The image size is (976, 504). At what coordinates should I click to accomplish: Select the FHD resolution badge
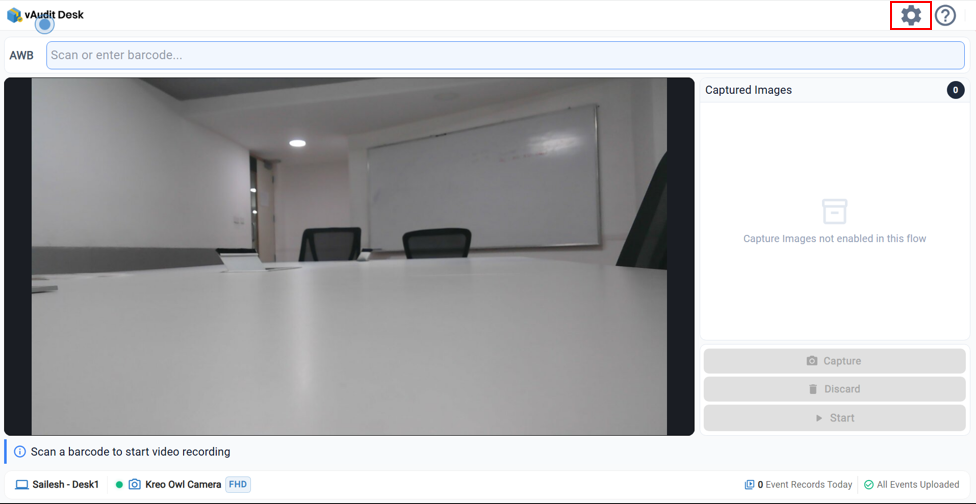click(238, 485)
